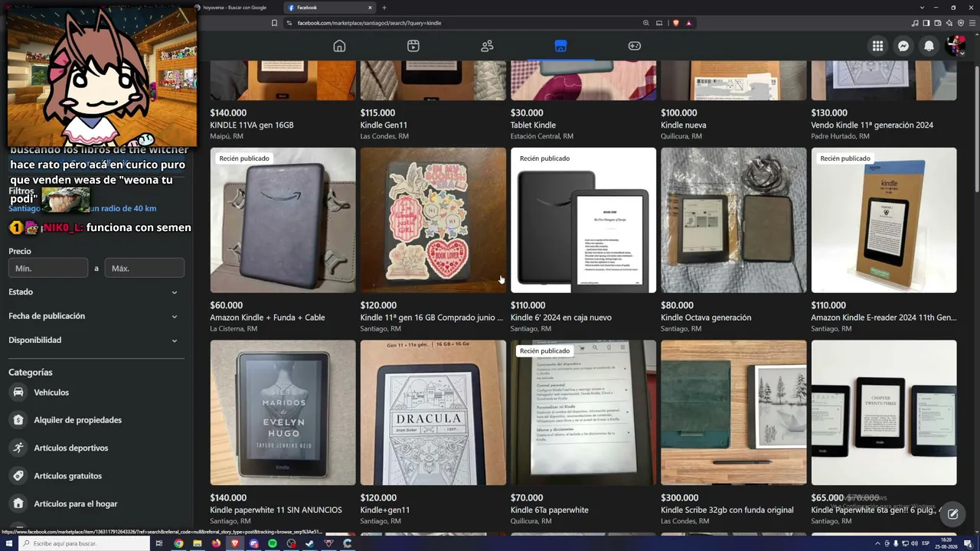Open Facebook notifications bell
980x551 pixels.
click(929, 46)
